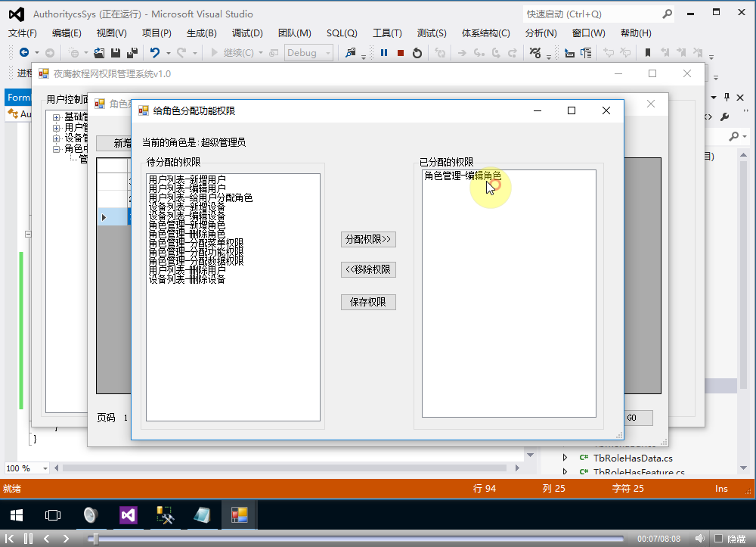Open the SQL(Q) menu
756x547 pixels.
(x=342, y=33)
